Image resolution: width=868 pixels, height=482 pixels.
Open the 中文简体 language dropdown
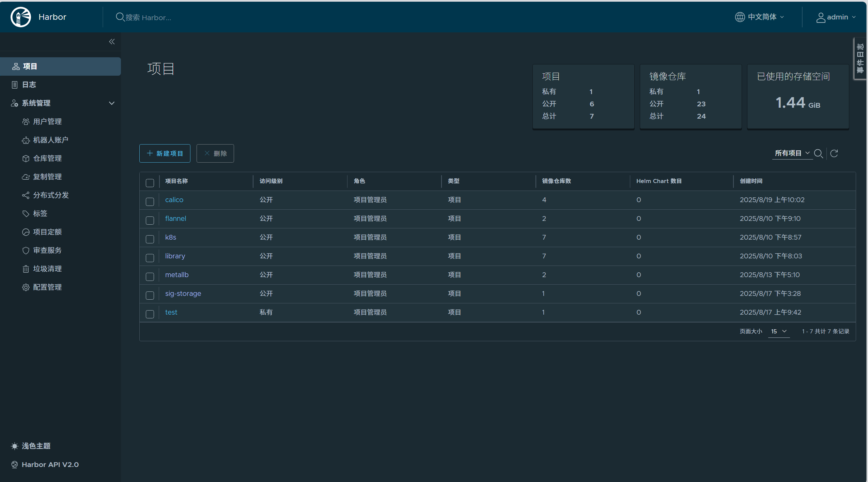(x=760, y=17)
